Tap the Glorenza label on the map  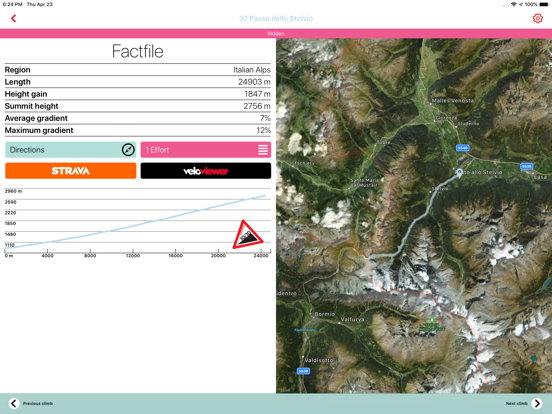click(446, 118)
